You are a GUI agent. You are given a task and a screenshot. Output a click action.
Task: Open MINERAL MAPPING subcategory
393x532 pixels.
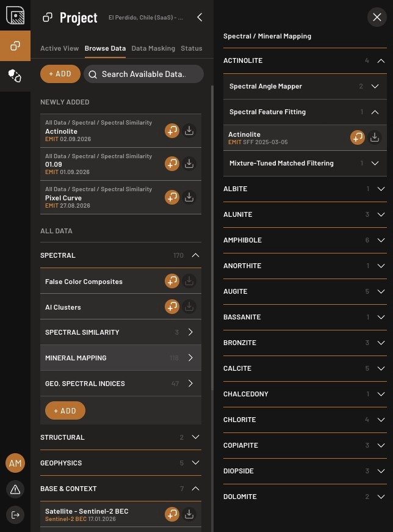coord(121,357)
